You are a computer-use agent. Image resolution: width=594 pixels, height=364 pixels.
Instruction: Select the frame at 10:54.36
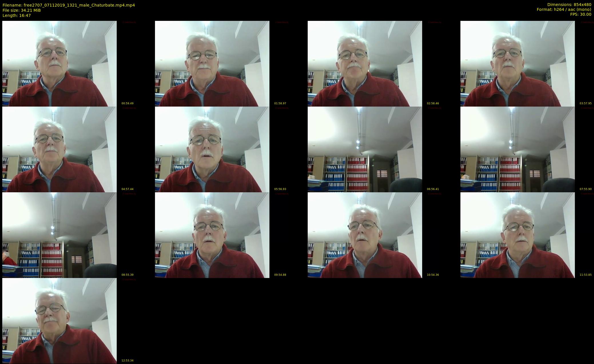click(365, 235)
